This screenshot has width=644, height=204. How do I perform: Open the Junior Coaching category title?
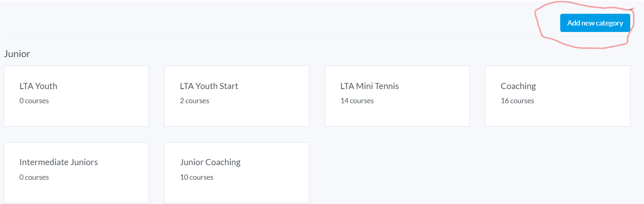coord(210,162)
